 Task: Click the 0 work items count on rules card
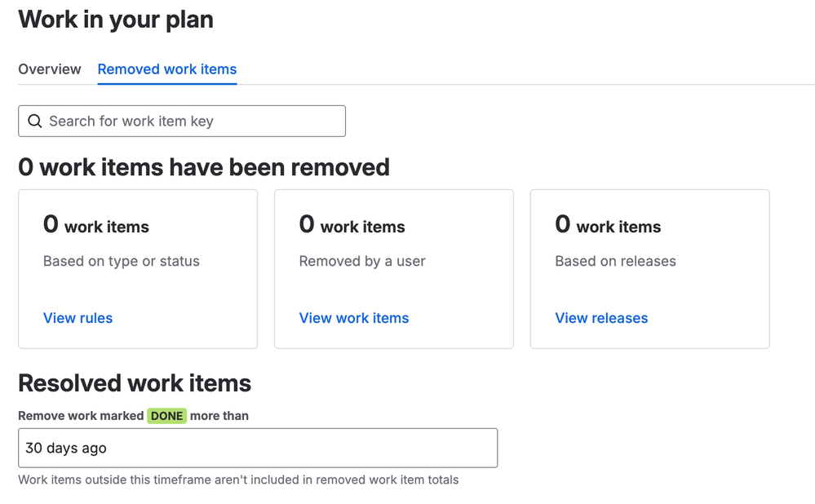(x=95, y=226)
